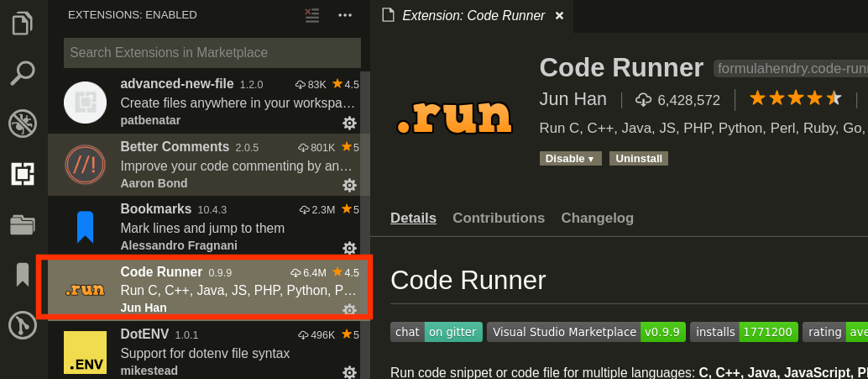
Task: Click the install count 6,428,572
Action: [678, 100]
